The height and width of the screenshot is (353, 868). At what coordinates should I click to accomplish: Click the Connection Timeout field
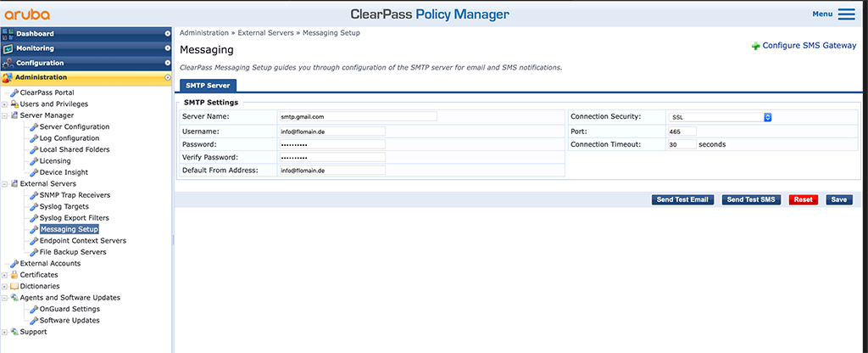(682, 144)
